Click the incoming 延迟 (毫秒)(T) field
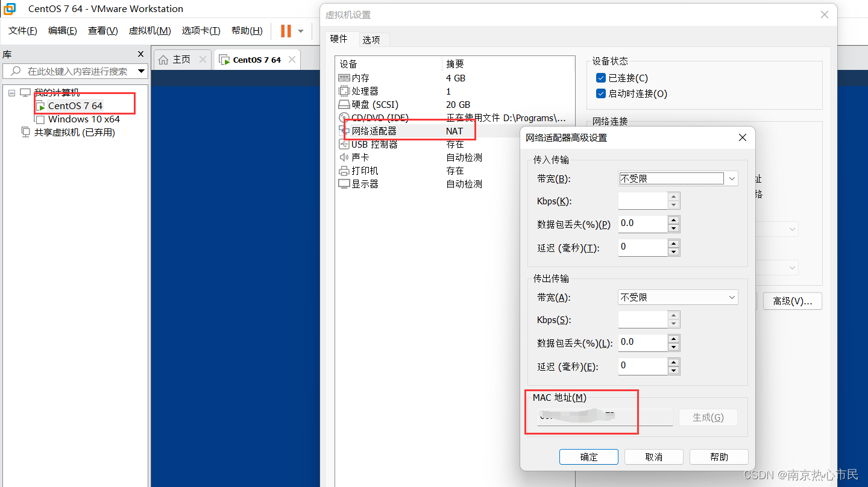This screenshot has width=868, height=487. [643, 247]
